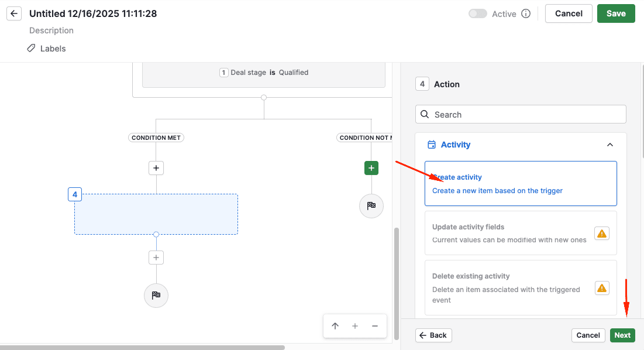
Task: Toggle the Active automation switch
Action: click(x=478, y=13)
